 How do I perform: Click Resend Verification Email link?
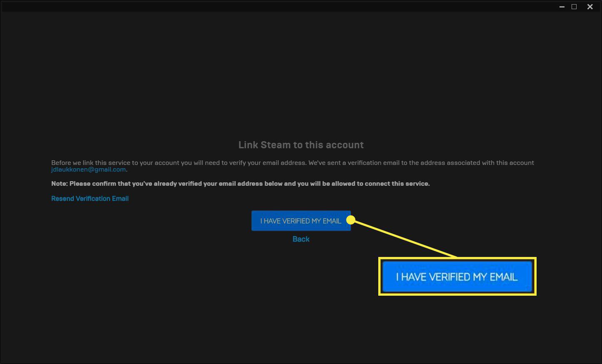(90, 199)
